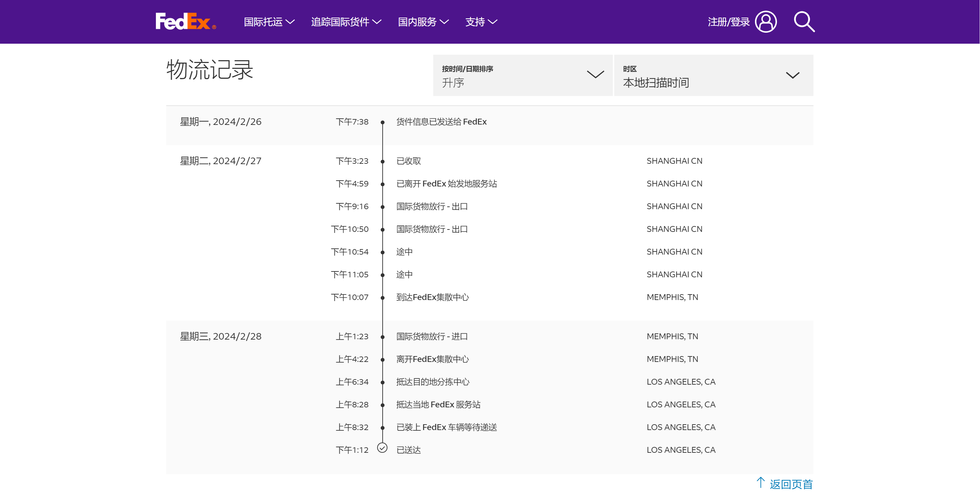Click the date 星期一, 2024/2/26
This screenshot has width=980, height=492.
[x=221, y=122]
